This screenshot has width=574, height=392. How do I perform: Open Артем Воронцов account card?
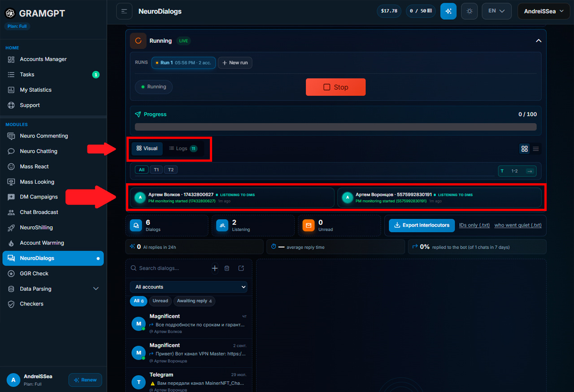click(439, 198)
